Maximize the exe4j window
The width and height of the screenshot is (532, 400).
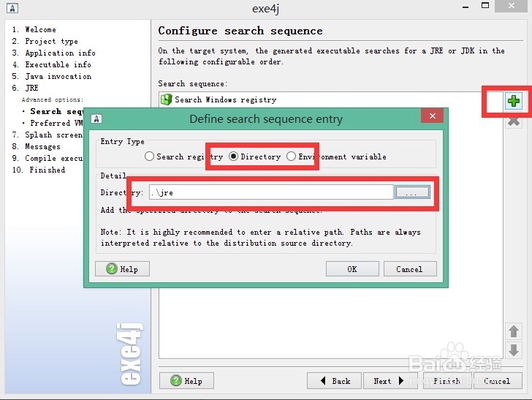(485, 6)
